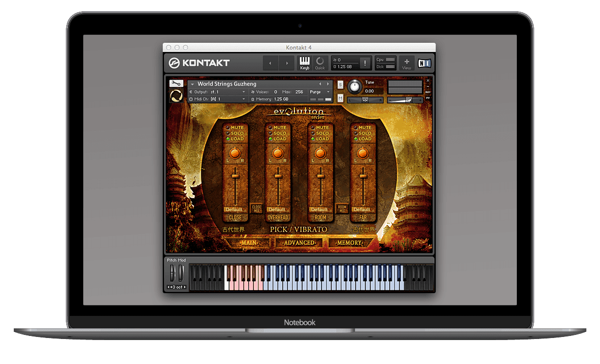Open the Keyb keyboard view icon
This screenshot has width=600, height=364.
[x=305, y=62]
